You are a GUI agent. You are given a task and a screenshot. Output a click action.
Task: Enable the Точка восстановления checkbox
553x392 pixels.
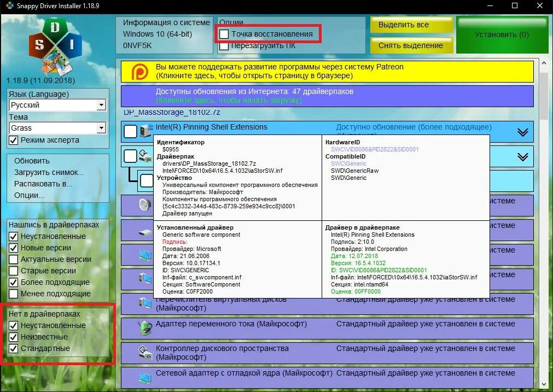(x=224, y=34)
